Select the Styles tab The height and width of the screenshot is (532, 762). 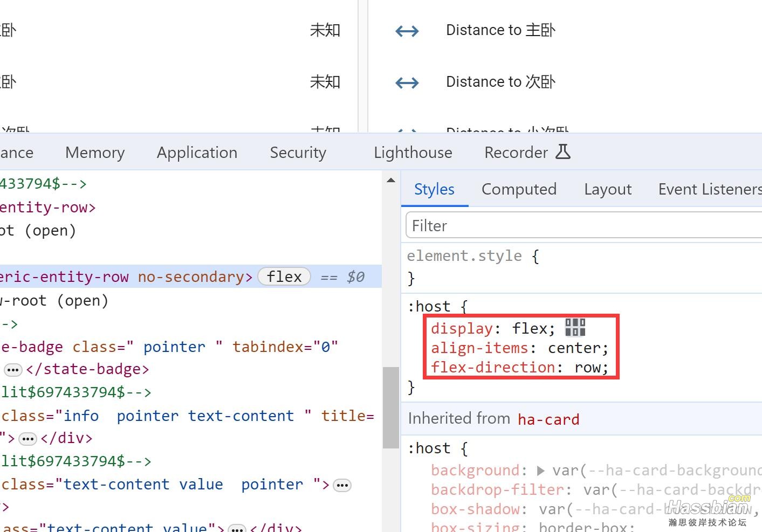tap(434, 189)
